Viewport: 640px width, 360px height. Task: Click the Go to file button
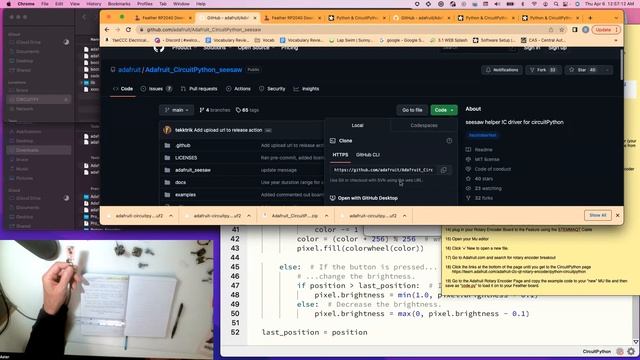[412, 110]
